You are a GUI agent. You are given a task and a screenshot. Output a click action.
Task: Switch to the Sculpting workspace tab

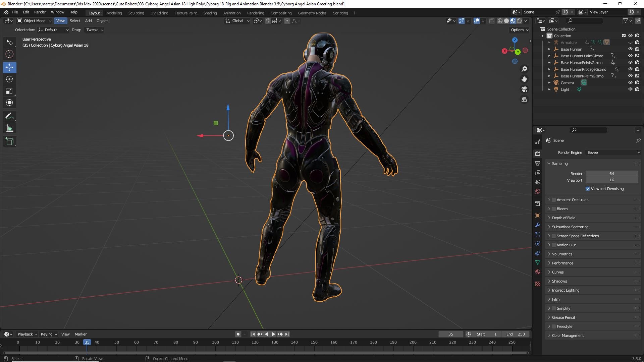(x=136, y=13)
